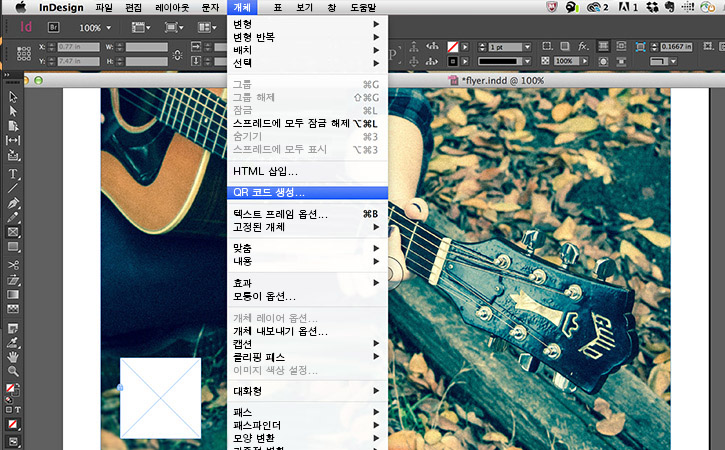The image size is (725, 450).
Task: Select the Selection tool arrow
Action: tap(13, 97)
